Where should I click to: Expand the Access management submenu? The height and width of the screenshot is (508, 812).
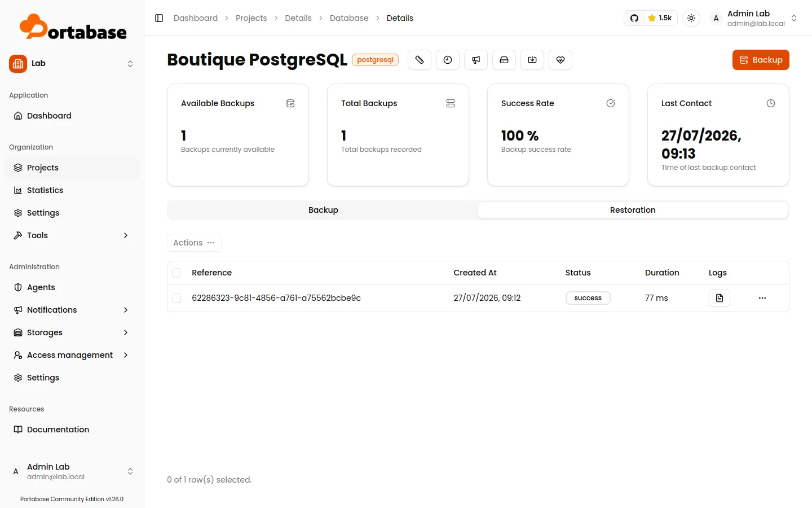(x=72, y=355)
